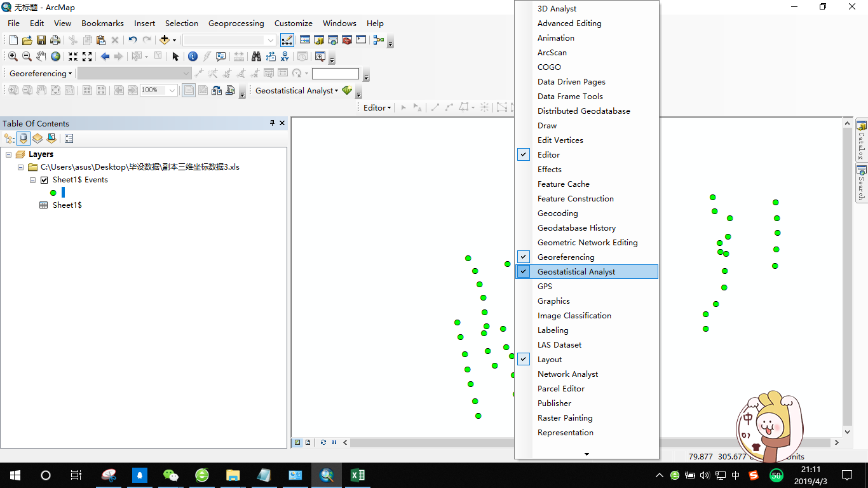
Task: Save the map with the disk icon
Action: (41, 40)
